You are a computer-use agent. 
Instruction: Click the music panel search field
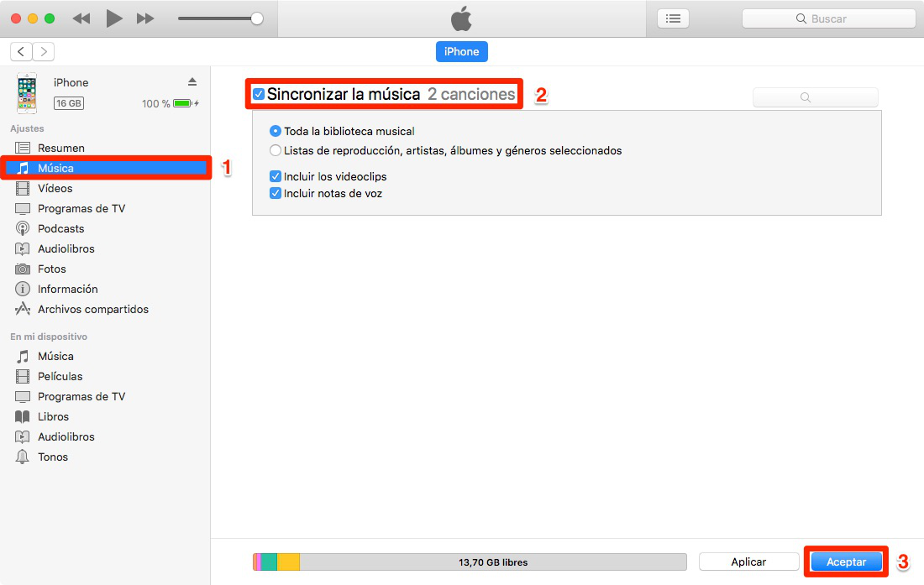(816, 97)
